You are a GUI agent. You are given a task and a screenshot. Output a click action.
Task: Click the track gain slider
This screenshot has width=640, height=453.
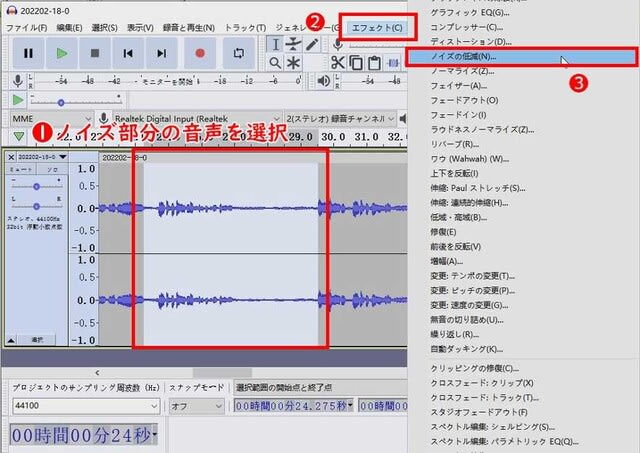coord(38,186)
